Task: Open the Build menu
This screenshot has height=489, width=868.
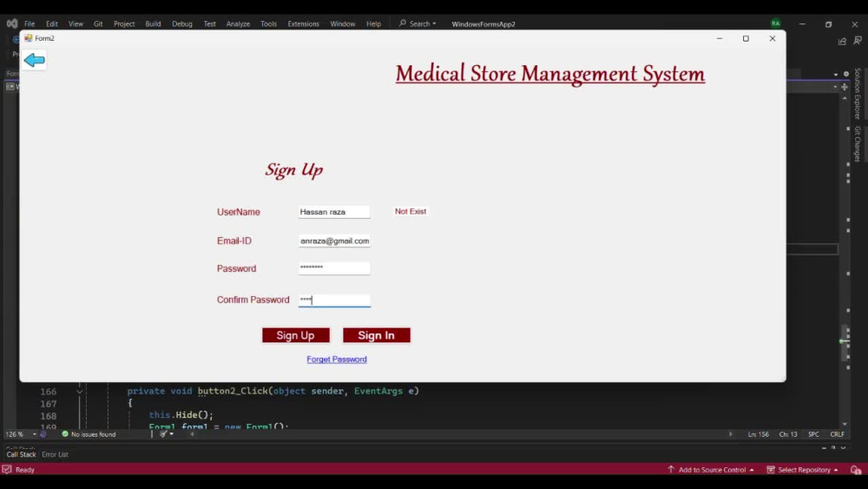Action: [153, 23]
